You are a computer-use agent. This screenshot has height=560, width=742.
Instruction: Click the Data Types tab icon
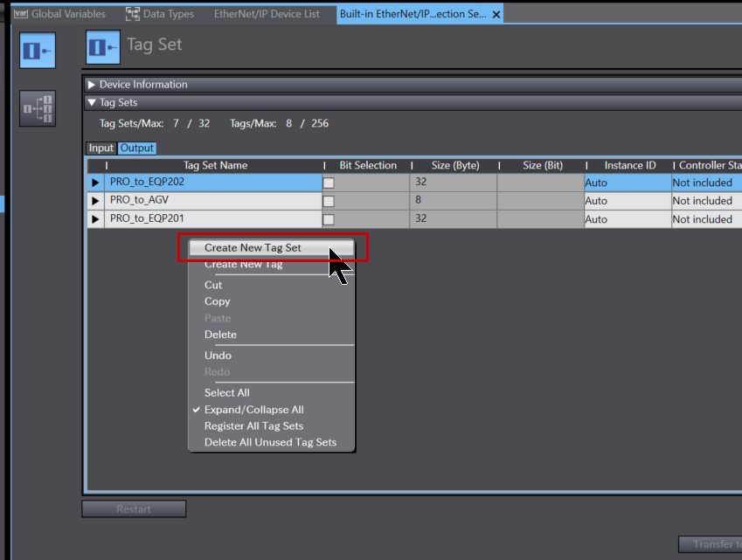click(133, 14)
